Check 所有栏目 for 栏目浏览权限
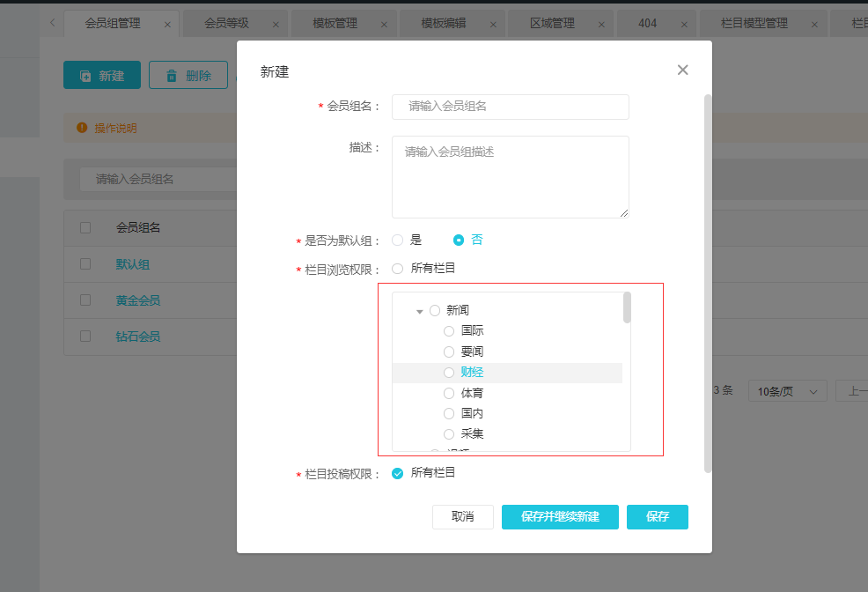The height and width of the screenshot is (592, 868). click(x=397, y=269)
